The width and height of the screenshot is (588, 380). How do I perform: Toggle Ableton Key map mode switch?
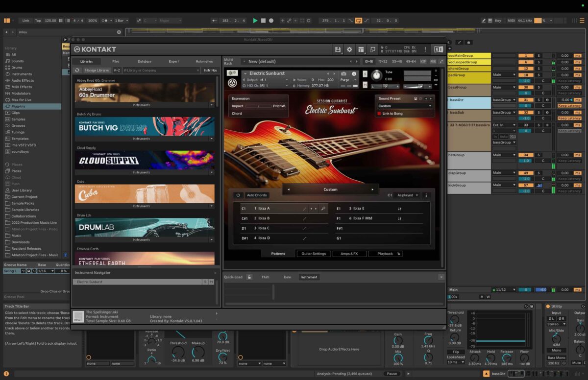tap(498, 21)
